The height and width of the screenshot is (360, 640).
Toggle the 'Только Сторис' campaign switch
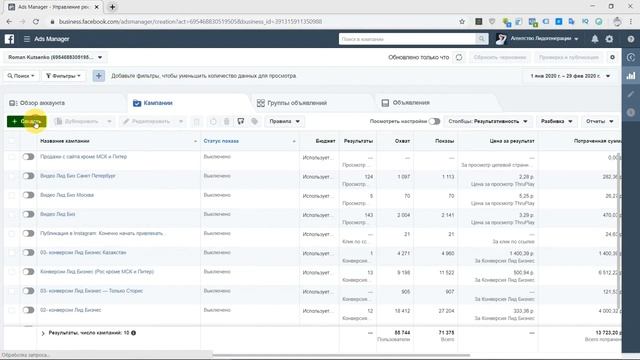pyautogui.click(x=28, y=291)
